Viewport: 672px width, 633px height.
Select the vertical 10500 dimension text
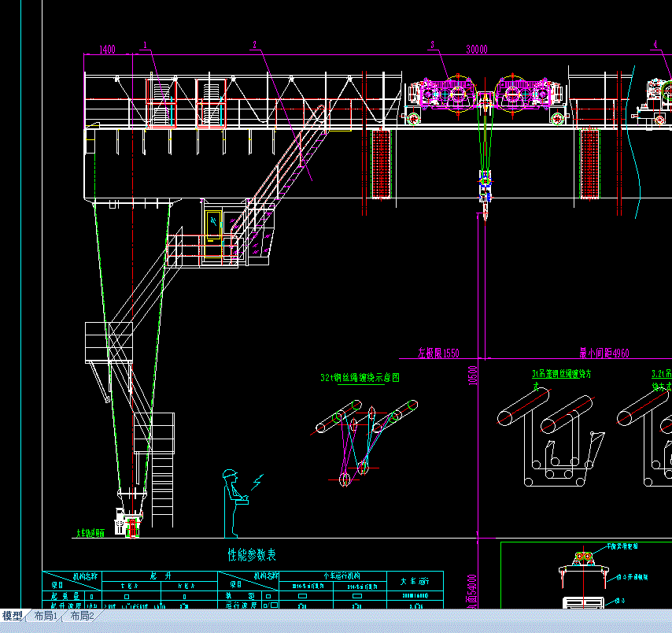click(473, 376)
